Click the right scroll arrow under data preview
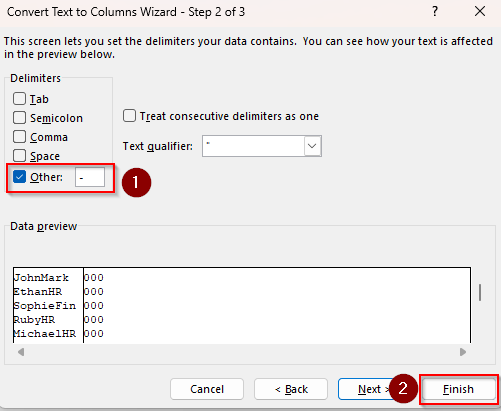 tap(463, 352)
